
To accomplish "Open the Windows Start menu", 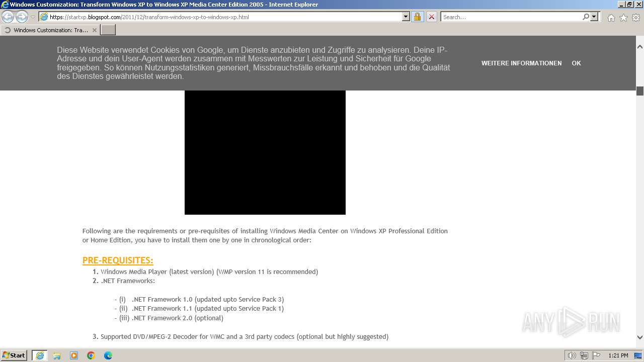I will [14, 355].
